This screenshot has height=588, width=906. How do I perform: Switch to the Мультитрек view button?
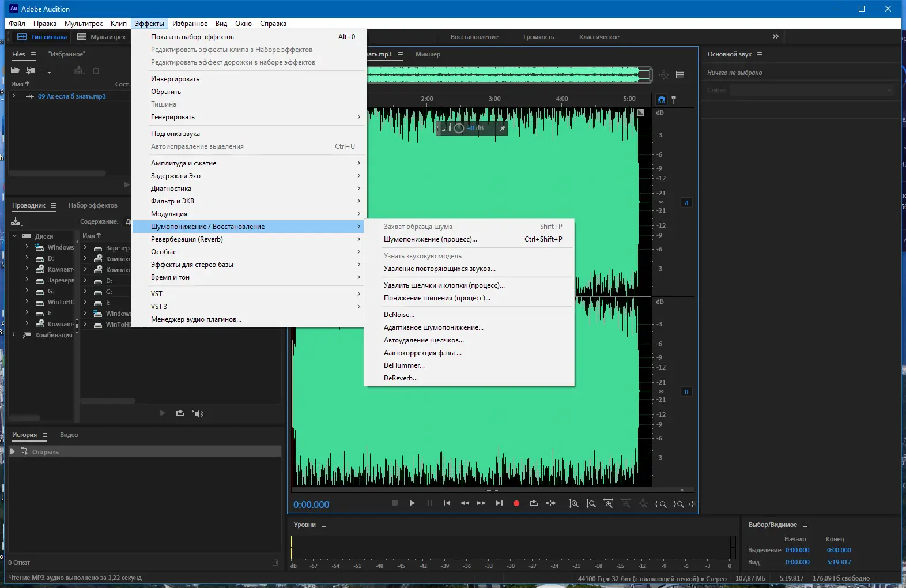[102, 37]
